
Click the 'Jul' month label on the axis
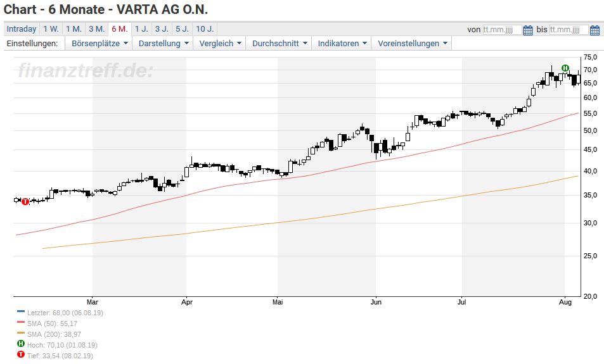tap(462, 303)
